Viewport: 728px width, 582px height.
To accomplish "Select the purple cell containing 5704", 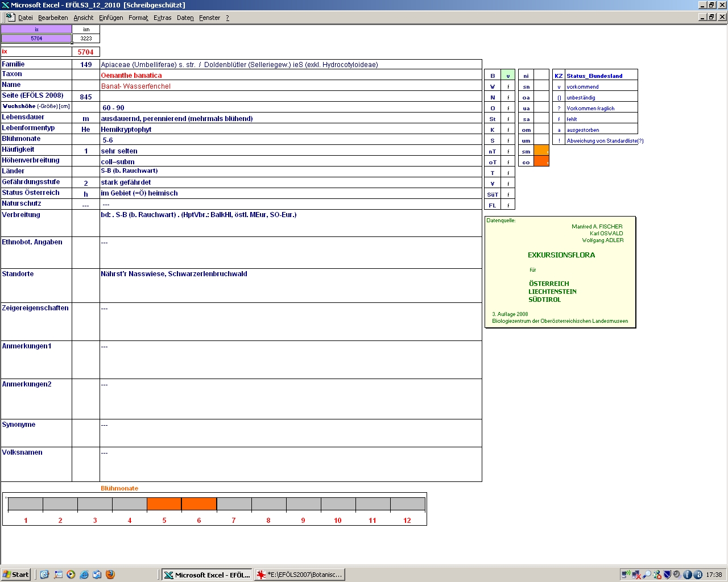I will pyautogui.click(x=36, y=38).
